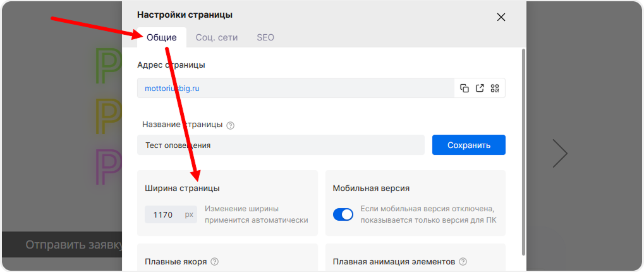Focus the page name field Тест оповещения
This screenshot has height=272, width=644.
[280, 145]
